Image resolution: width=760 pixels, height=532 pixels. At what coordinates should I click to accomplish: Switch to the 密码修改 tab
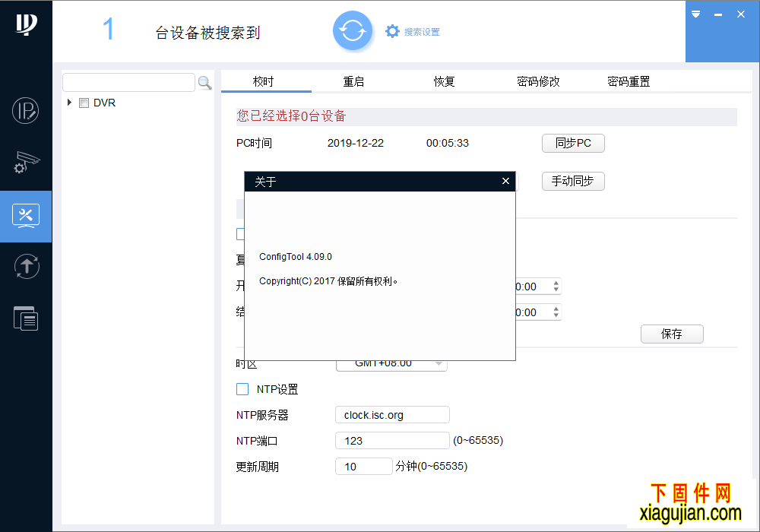(x=538, y=81)
